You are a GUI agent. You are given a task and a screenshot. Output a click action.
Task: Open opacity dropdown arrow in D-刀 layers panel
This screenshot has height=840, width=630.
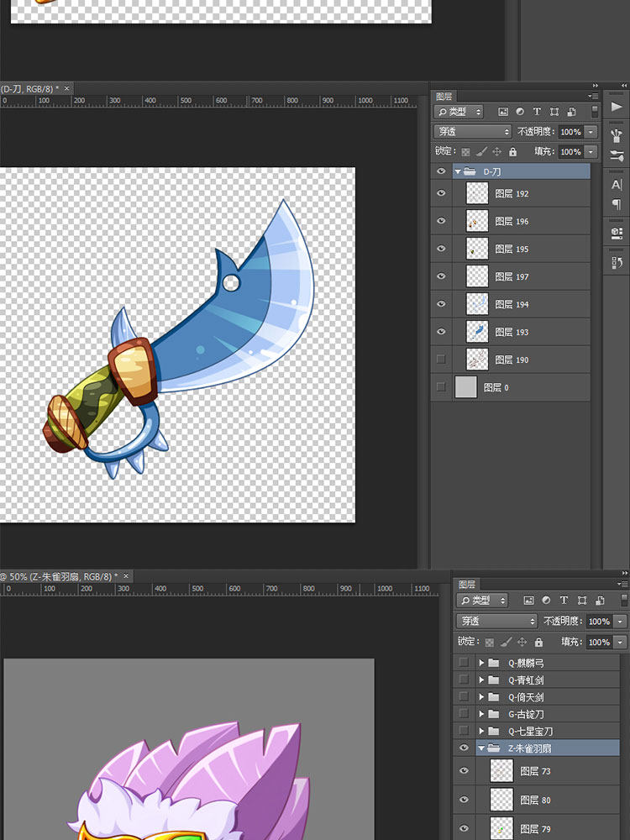pyautogui.click(x=591, y=132)
